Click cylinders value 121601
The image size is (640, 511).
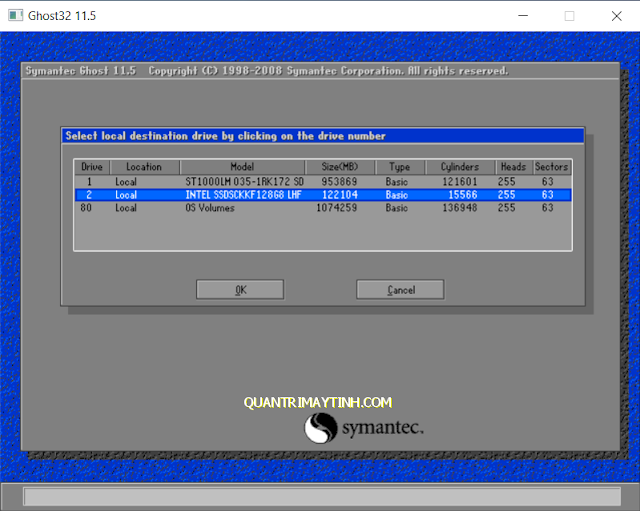460,182
